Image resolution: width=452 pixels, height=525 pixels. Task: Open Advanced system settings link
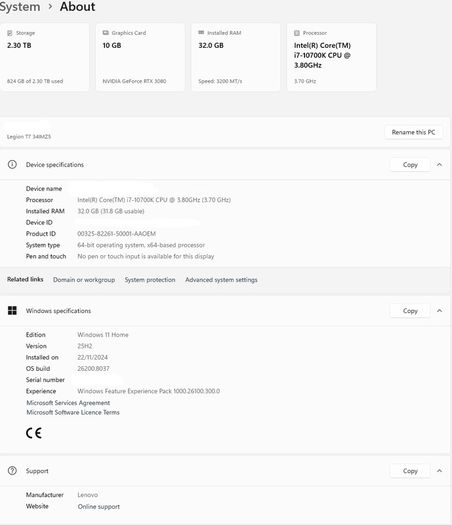click(x=221, y=280)
